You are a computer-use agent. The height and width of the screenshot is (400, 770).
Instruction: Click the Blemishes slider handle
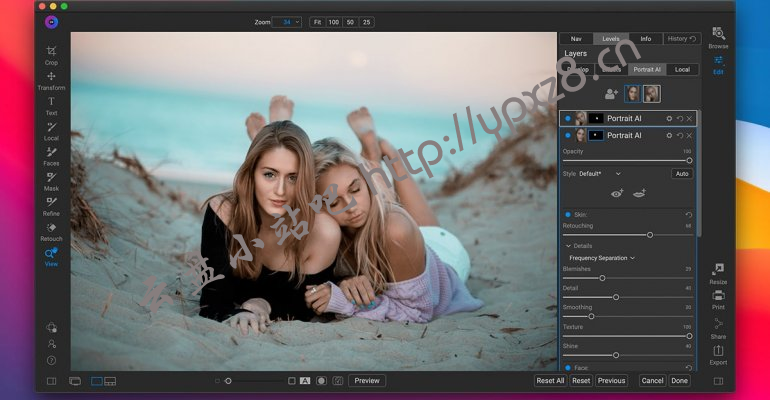(x=602, y=278)
